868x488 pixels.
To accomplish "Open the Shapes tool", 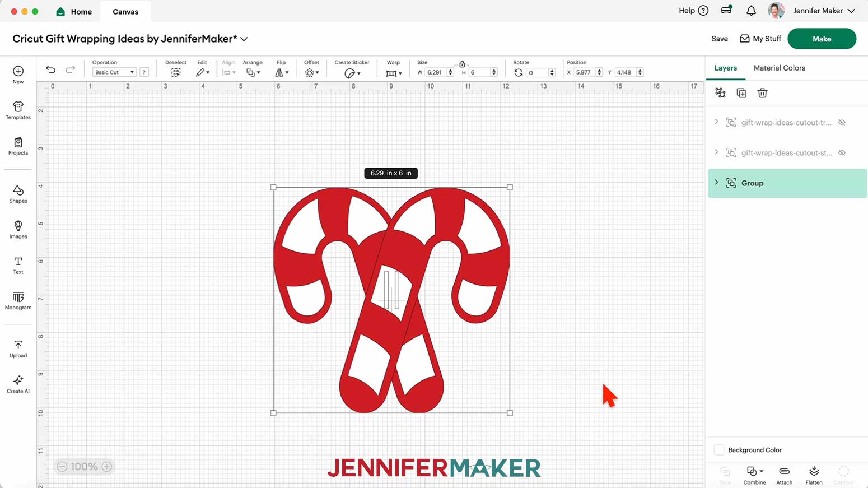I will coord(18,194).
